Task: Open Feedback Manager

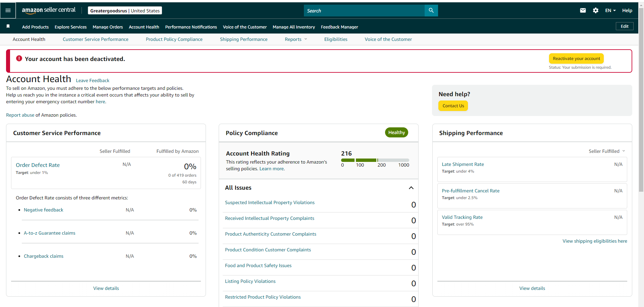Action: point(339,27)
